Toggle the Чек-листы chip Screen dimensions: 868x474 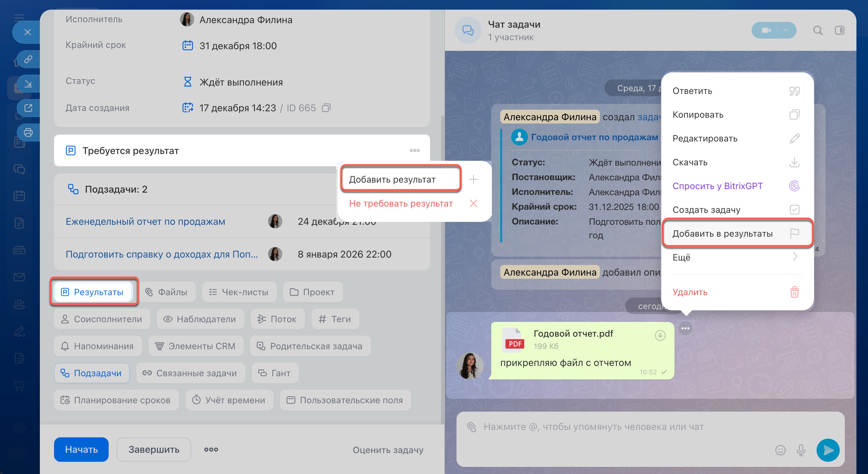click(239, 292)
